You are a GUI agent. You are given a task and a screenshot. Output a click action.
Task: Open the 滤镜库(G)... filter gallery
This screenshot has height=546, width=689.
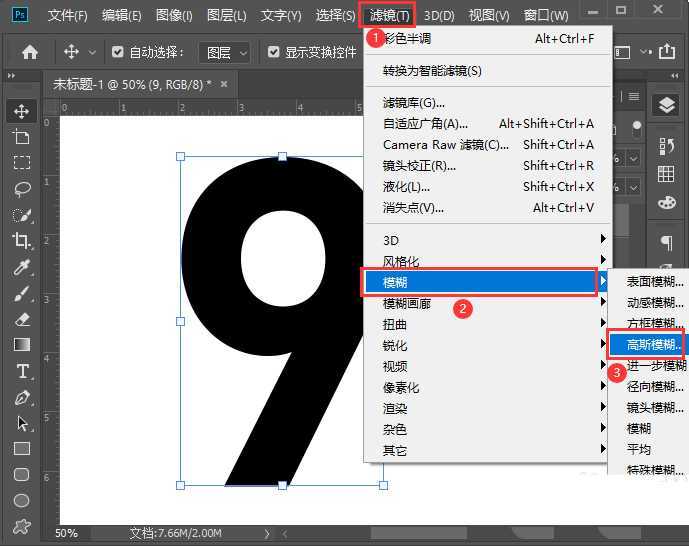pyautogui.click(x=413, y=102)
